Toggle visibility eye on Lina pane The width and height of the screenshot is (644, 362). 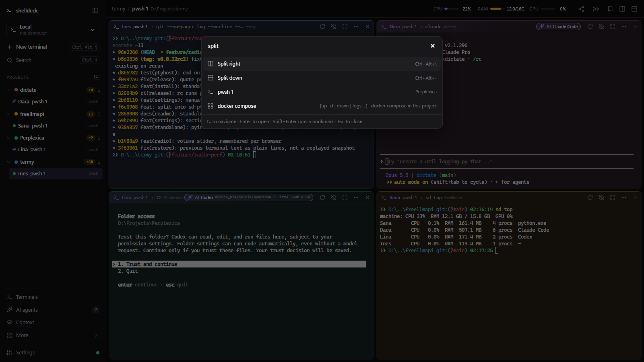[334, 197]
